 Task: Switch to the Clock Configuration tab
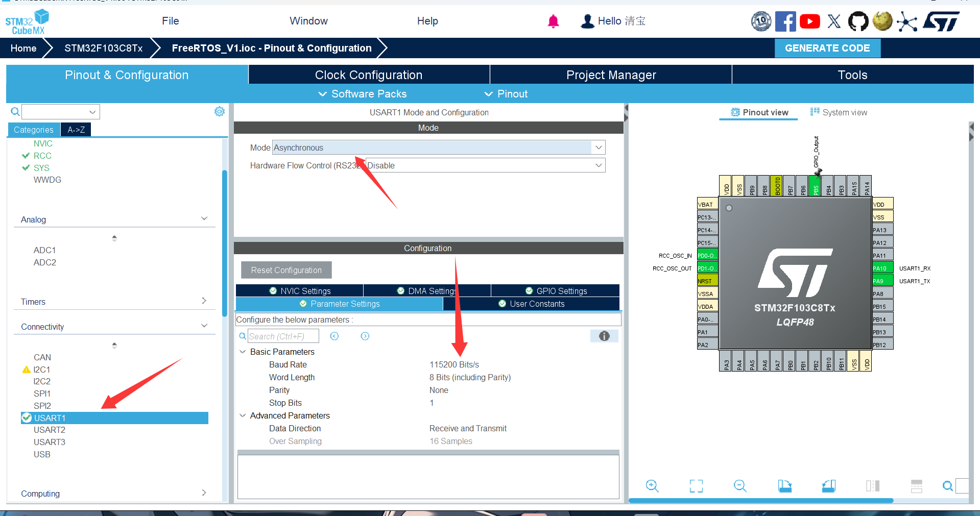tap(369, 75)
